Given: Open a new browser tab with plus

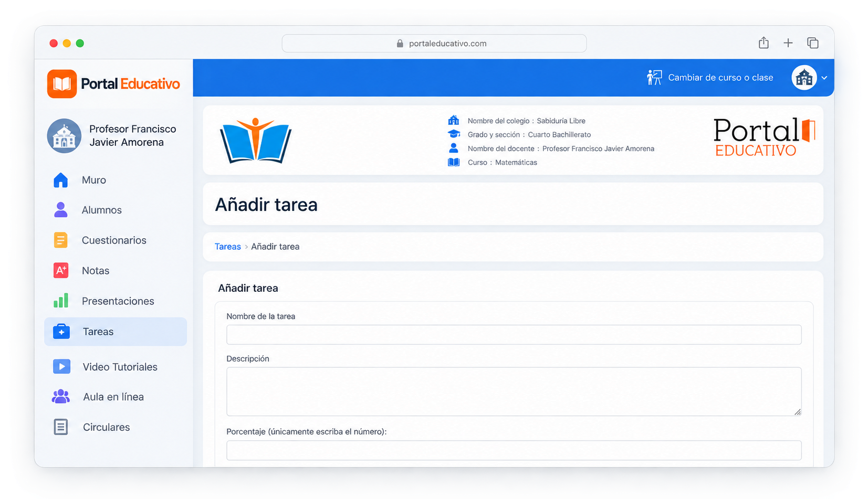Looking at the screenshot, I should [x=788, y=43].
